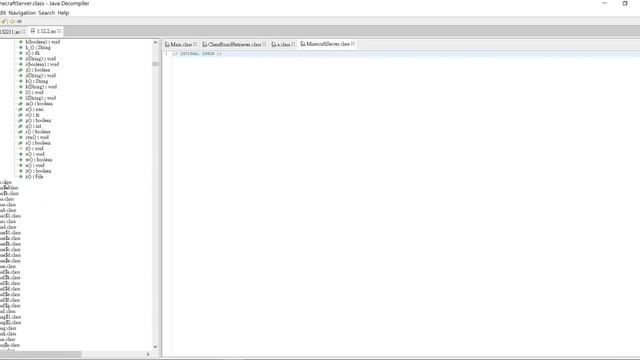Click the method icon beside x() : void

click(20, 165)
